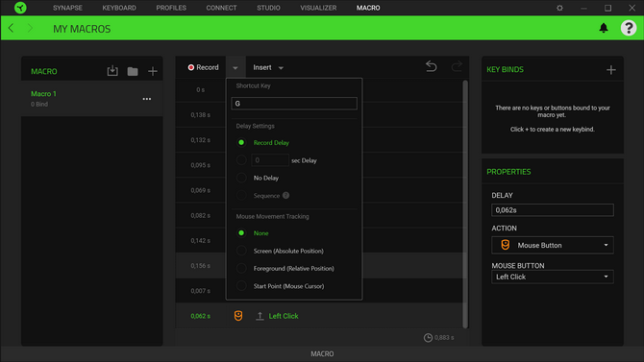Add a new macro with plus icon

(x=153, y=71)
